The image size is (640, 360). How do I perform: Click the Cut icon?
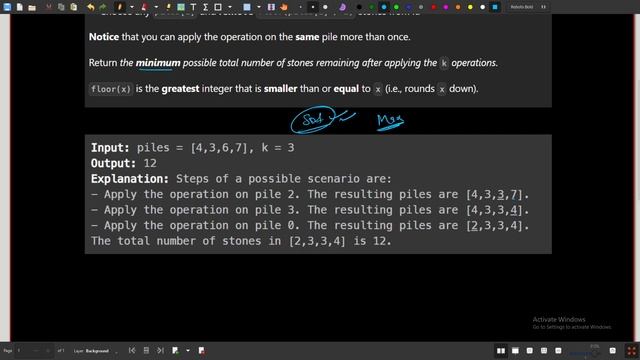[x=49, y=7]
